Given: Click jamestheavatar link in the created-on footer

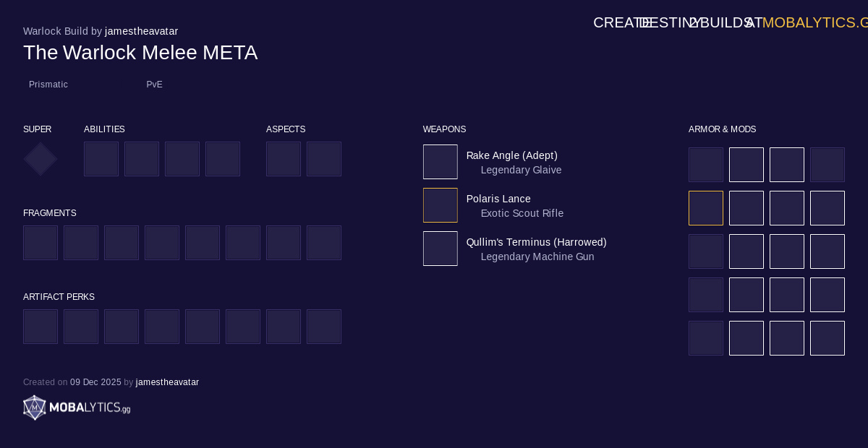Looking at the screenshot, I should 167,382.
